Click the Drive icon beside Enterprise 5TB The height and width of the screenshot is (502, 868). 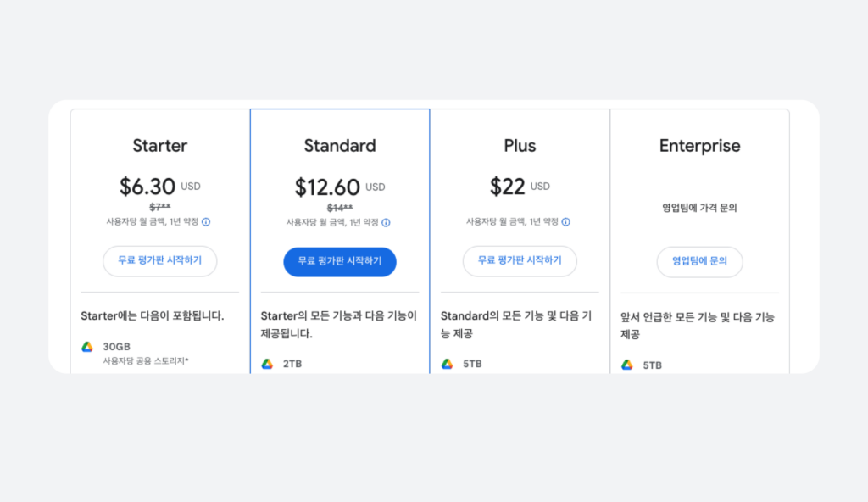627,365
